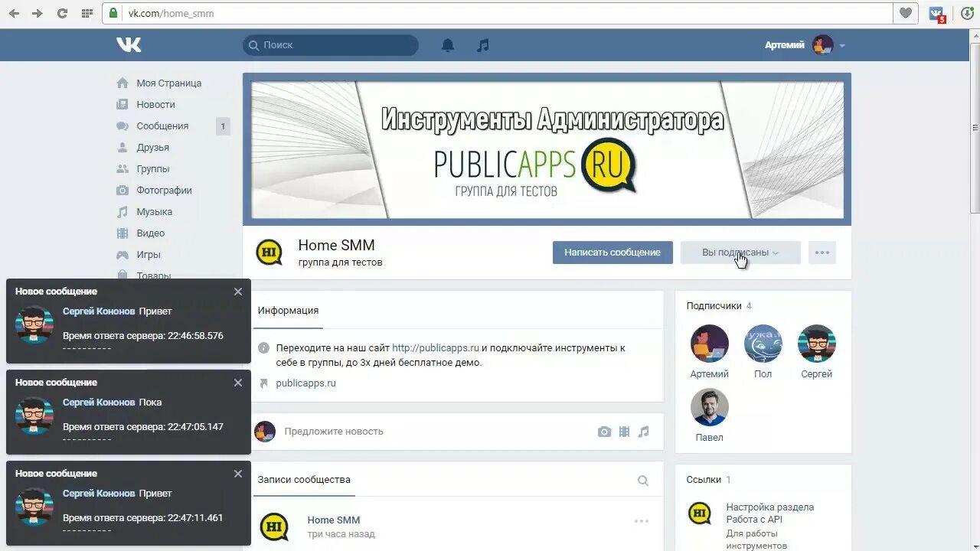Open subscriber Артемий avatar
This screenshot has height=551, width=980.
point(710,344)
